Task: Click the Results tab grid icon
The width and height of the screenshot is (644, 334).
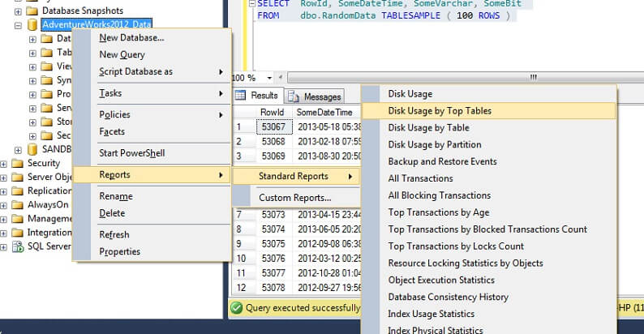Action: pos(240,95)
